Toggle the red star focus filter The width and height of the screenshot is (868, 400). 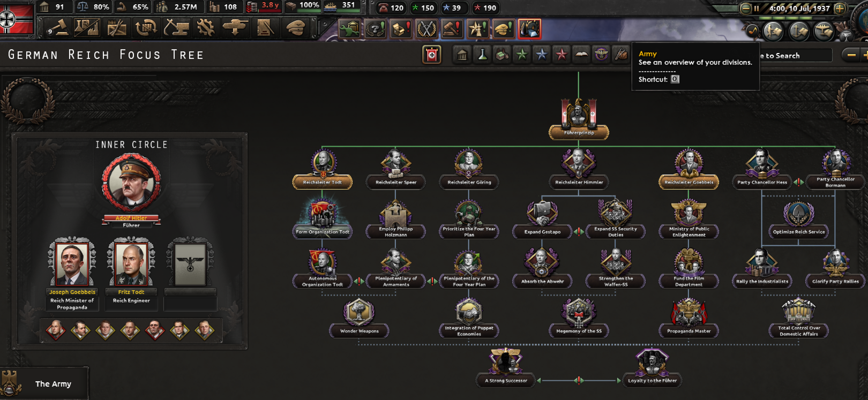point(561,54)
